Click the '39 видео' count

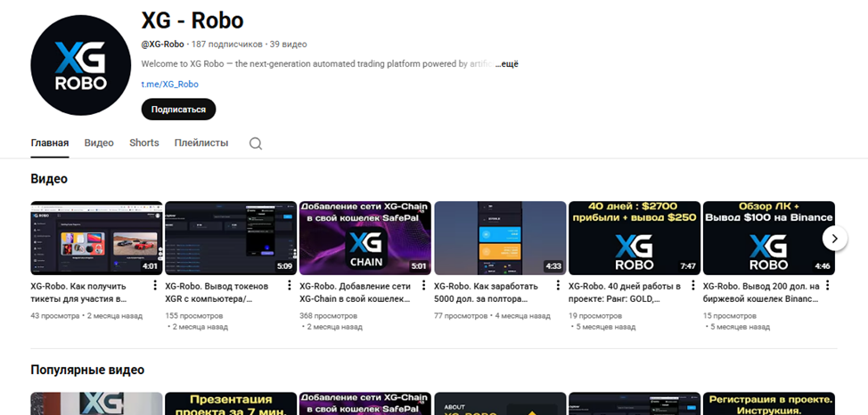tap(289, 45)
